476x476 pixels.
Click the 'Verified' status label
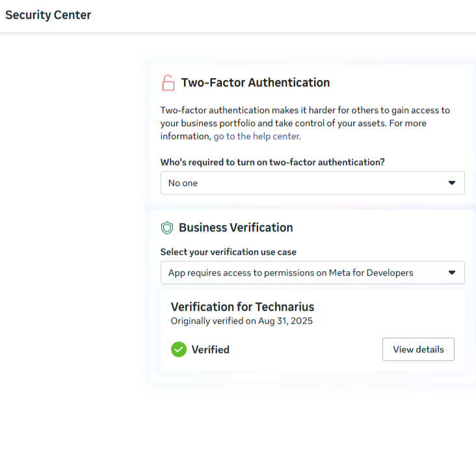(x=211, y=350)
